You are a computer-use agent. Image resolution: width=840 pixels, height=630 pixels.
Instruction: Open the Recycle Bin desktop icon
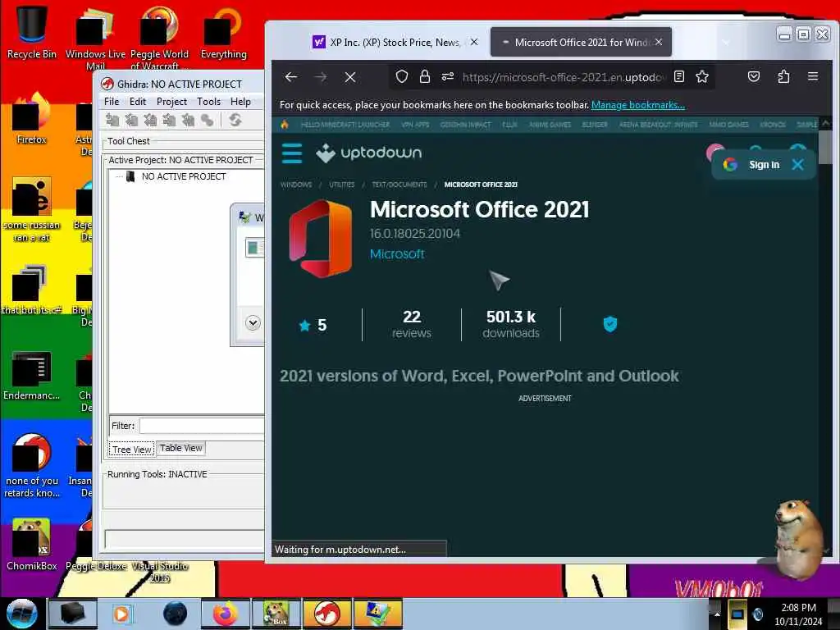(x=31, y=31)
